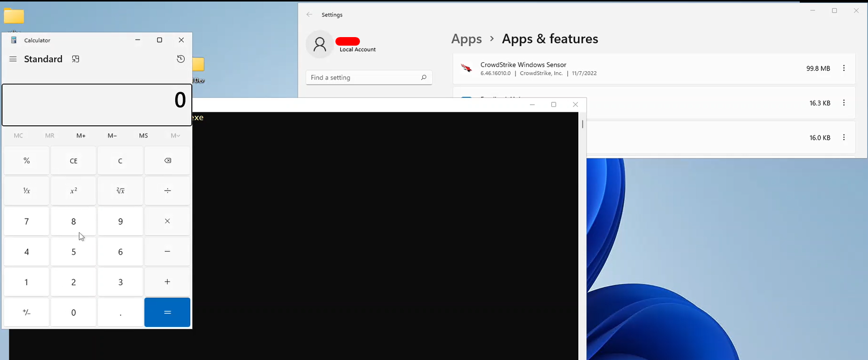The height and width of the screenshot is (360, 868).
Task: Toggle Keep on top mode icon
Action: pos(75,59)
